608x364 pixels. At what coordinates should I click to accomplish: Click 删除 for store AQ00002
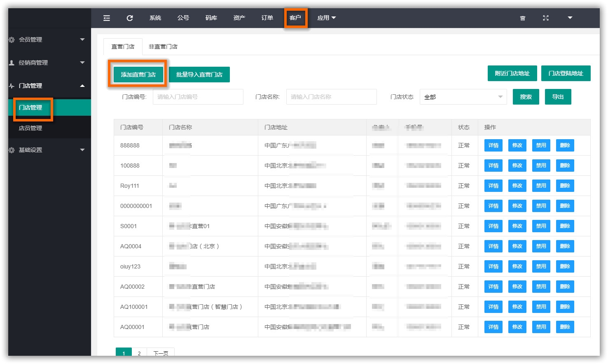coord(565,287)
